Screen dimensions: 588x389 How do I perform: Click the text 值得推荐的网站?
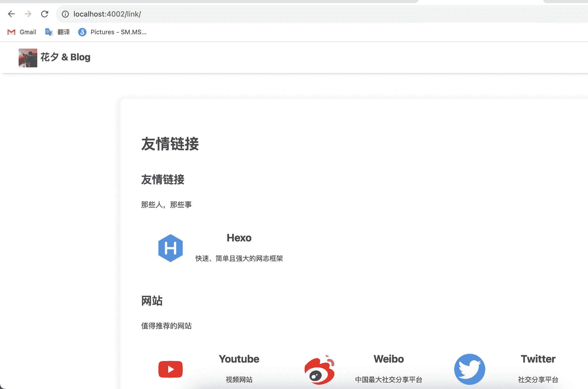pos(166,326)
